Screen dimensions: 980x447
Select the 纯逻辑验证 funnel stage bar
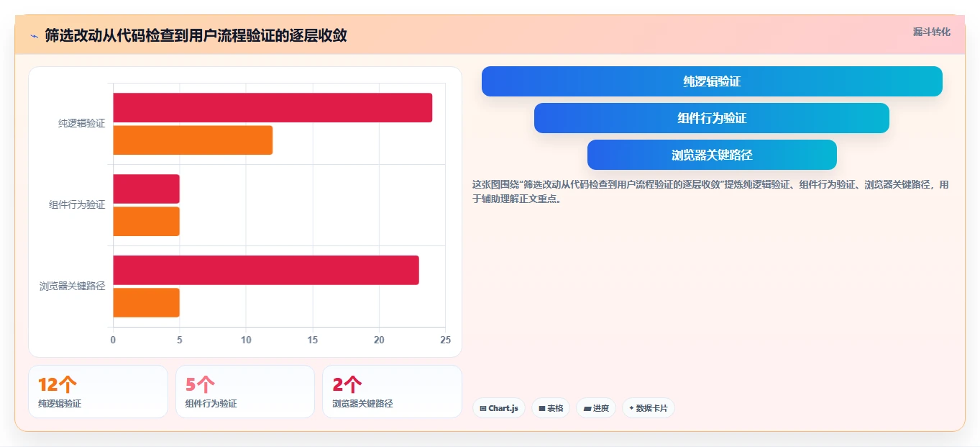(712, 81)
